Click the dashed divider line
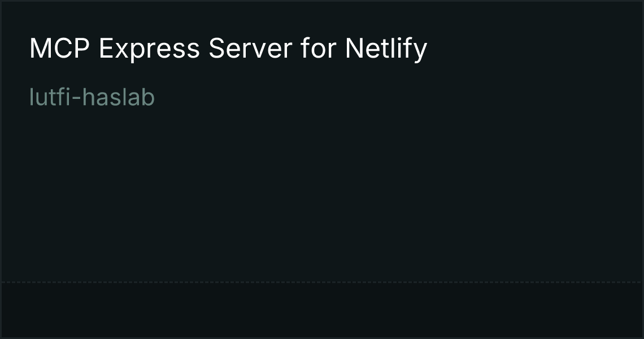Viewport: 644px width, 339px height. click(322, 282)
